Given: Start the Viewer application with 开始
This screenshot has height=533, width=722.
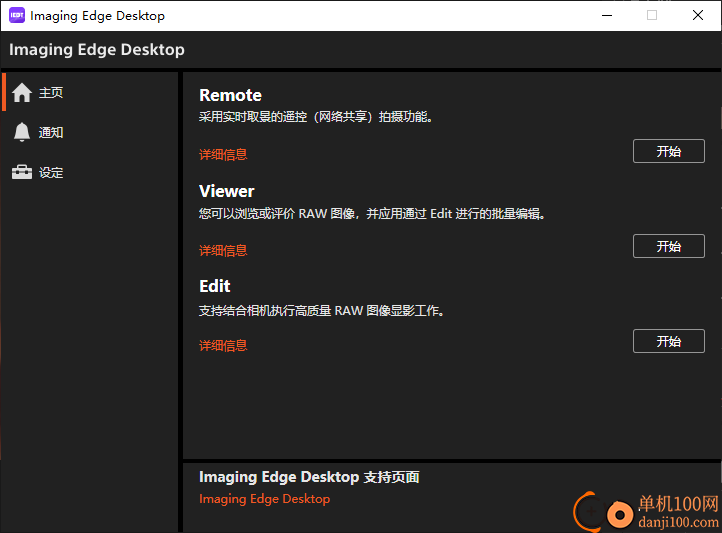Looking at the screenshot, I should [669, 246].
